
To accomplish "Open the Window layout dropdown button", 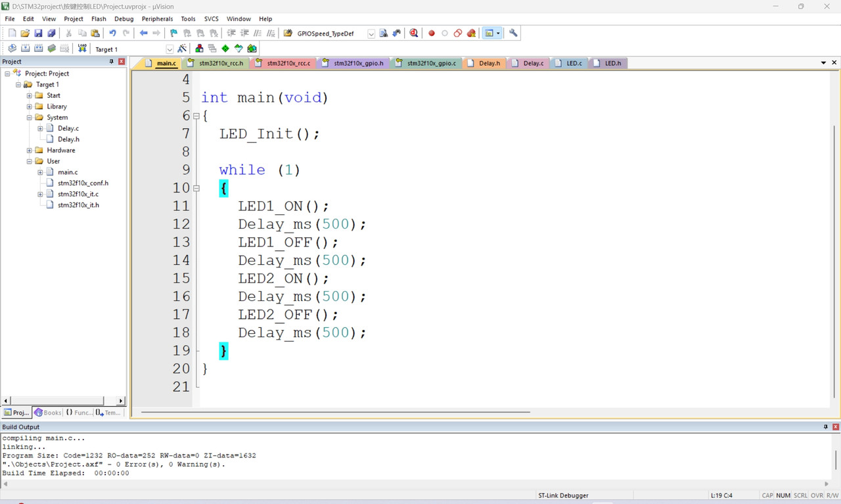I will click(498, 33).
